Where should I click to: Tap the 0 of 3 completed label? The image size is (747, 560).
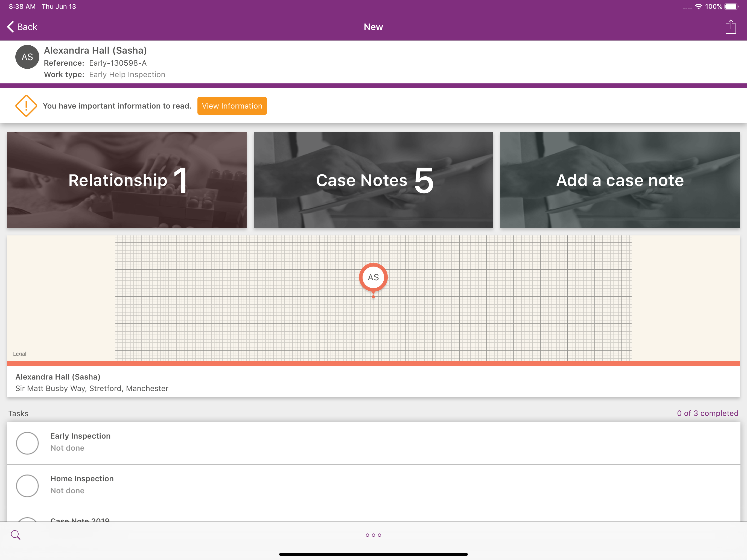click(707, 413)
